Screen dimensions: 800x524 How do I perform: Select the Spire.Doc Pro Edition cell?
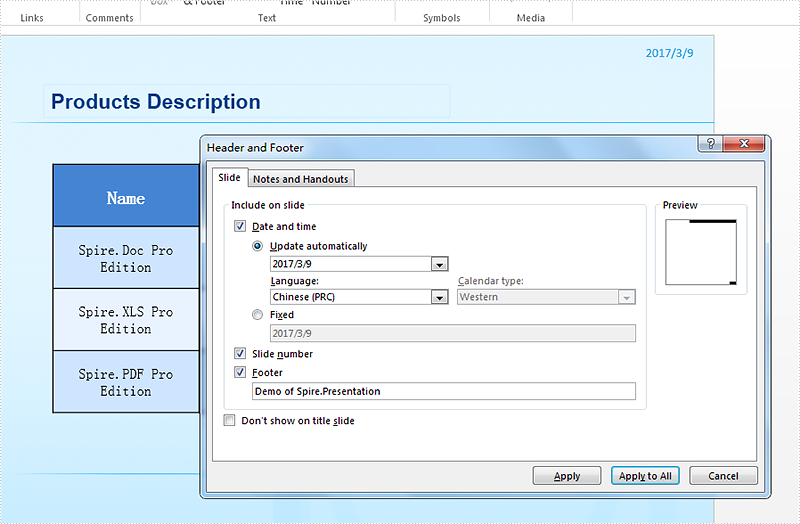126,258
